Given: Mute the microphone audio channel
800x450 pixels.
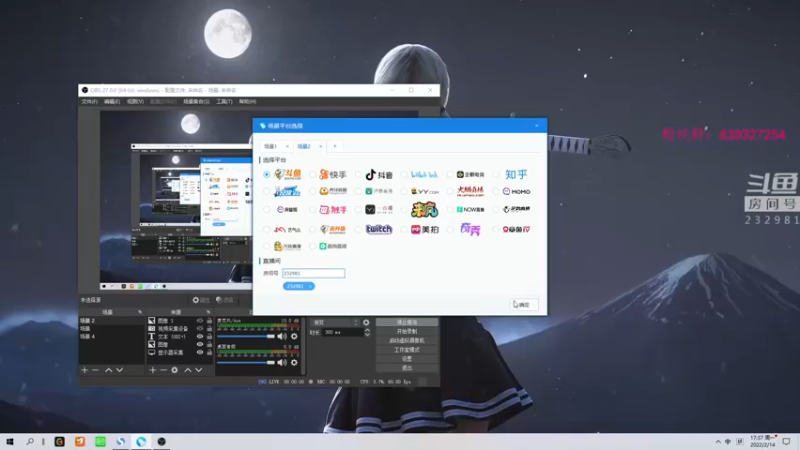Looking at the screenshot, I should click(x=282, y=336).
